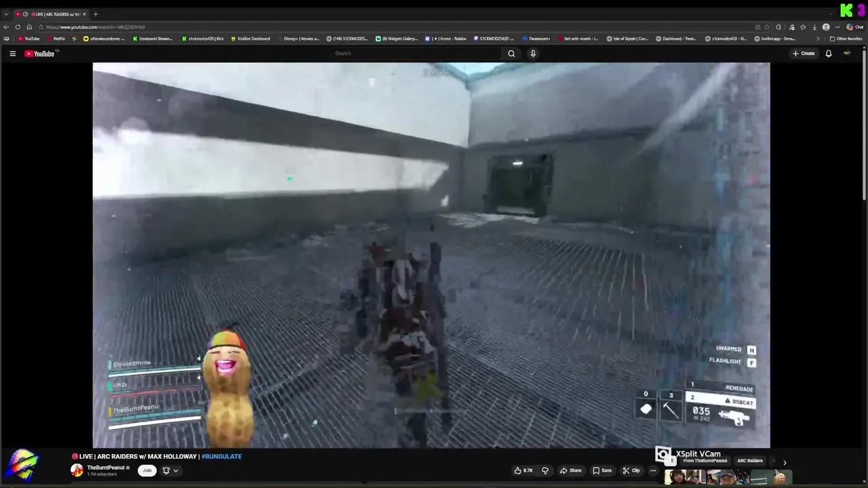Click the video player area
The image size is (868, 488).
tap(431, 256)
